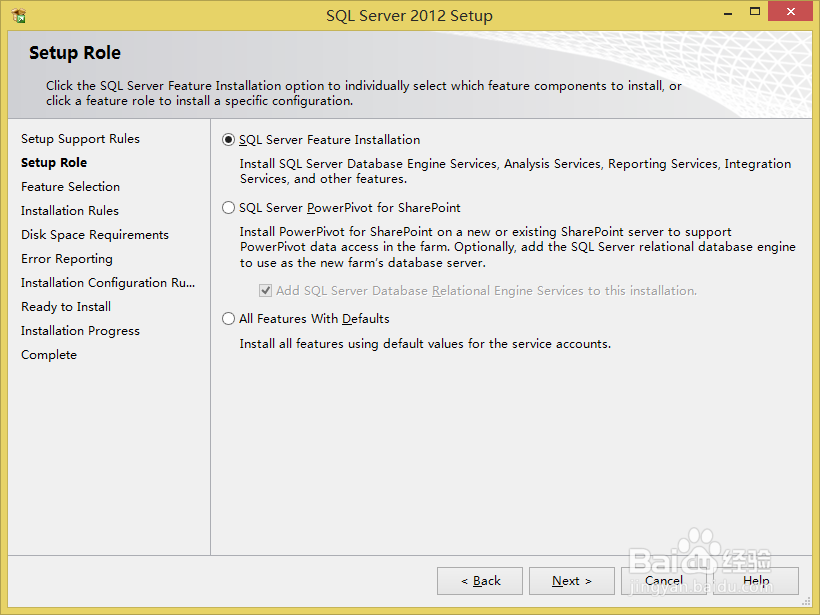Cancel the SQL Server setup

tap(664, 580)
